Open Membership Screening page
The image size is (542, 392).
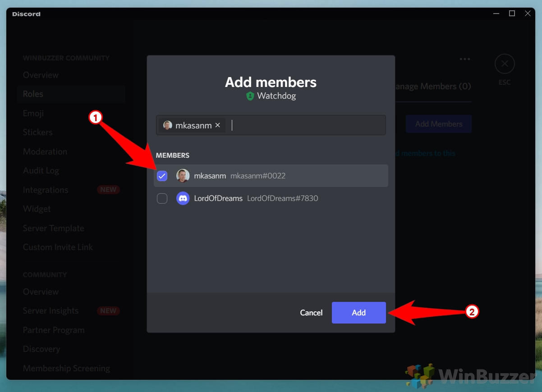[66, 368]
